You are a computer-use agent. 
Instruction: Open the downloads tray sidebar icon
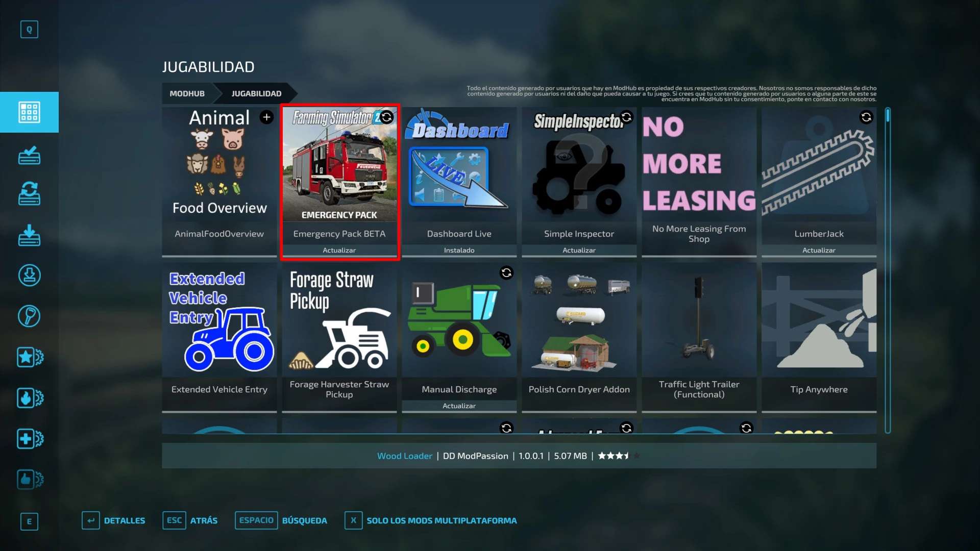29,235
